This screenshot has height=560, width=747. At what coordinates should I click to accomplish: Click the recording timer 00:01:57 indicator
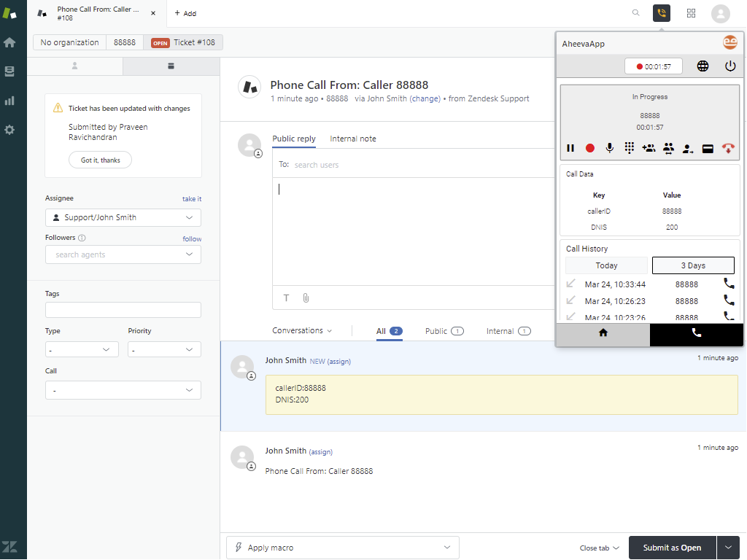653,66
